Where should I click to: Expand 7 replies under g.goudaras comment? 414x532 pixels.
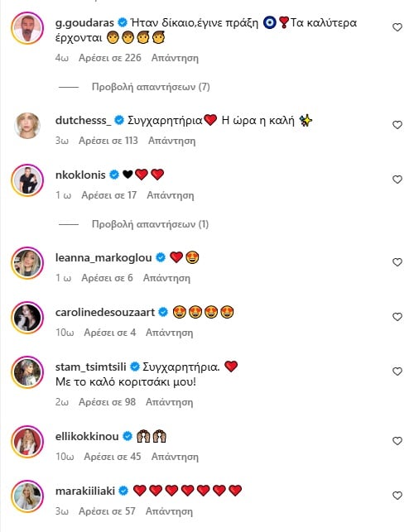(151, 87)
